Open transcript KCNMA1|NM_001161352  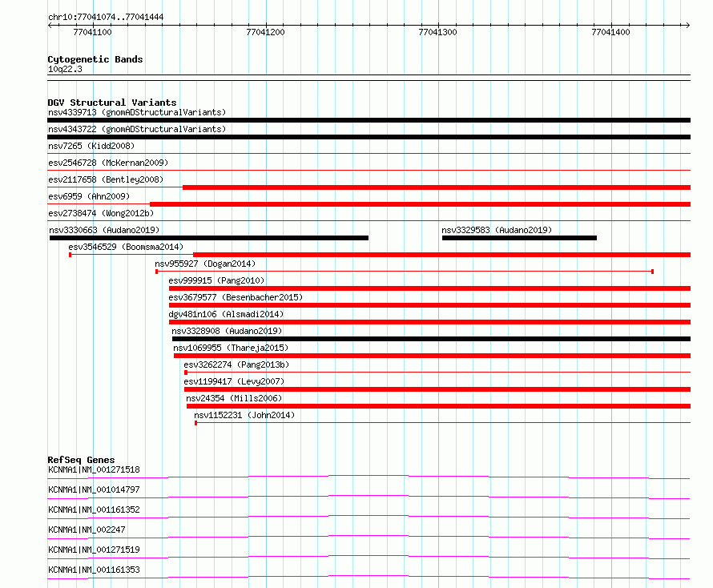[x=94, y=509]
